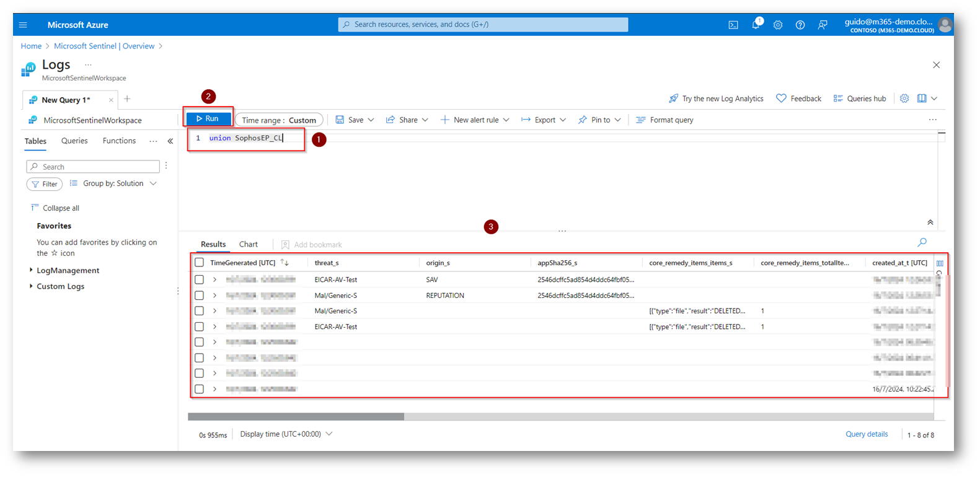Open Log Analytics settings gear

(x=904, y=98)
